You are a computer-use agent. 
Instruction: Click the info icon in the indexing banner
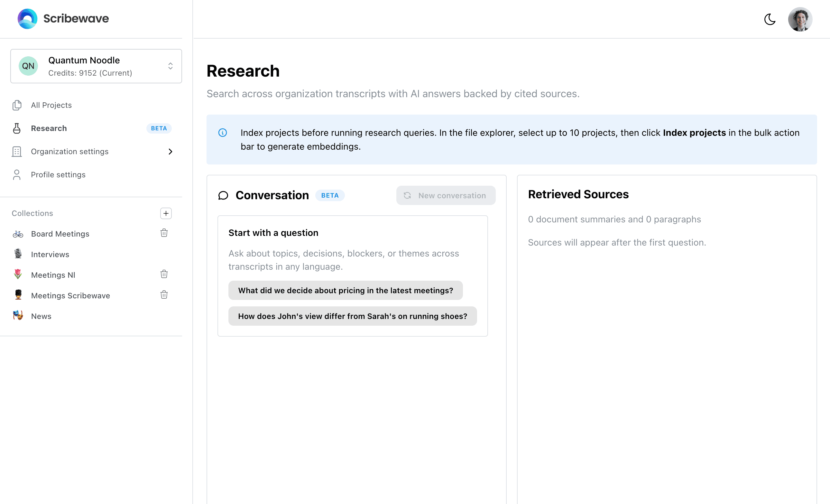[223, 132]
